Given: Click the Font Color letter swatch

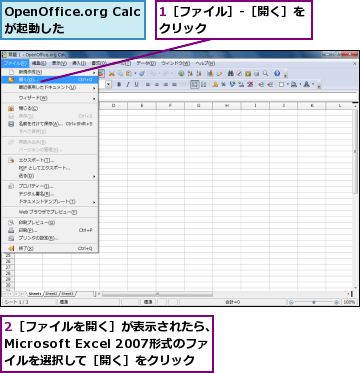Looking at the screenshot, I should [307, 85].
